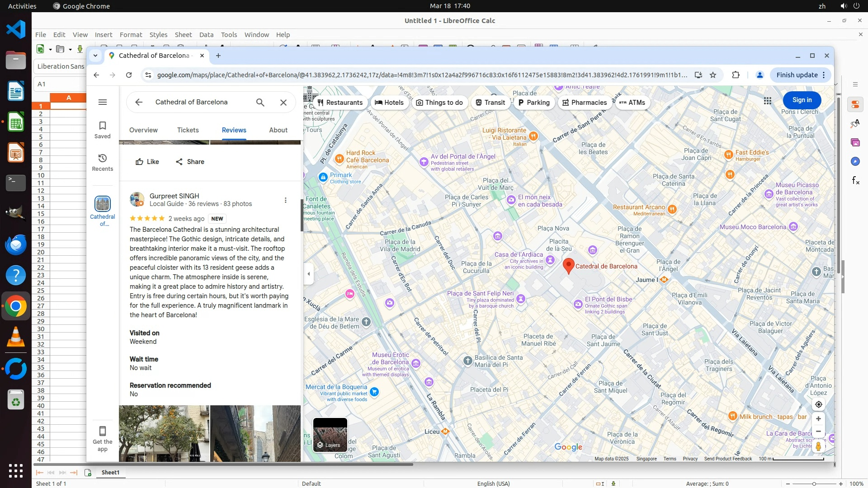Click the search magnifier in Maps search box
Image resolution: width=868 pixels, height=488 pixels.
pyautogui.click(x=260, y=102)
